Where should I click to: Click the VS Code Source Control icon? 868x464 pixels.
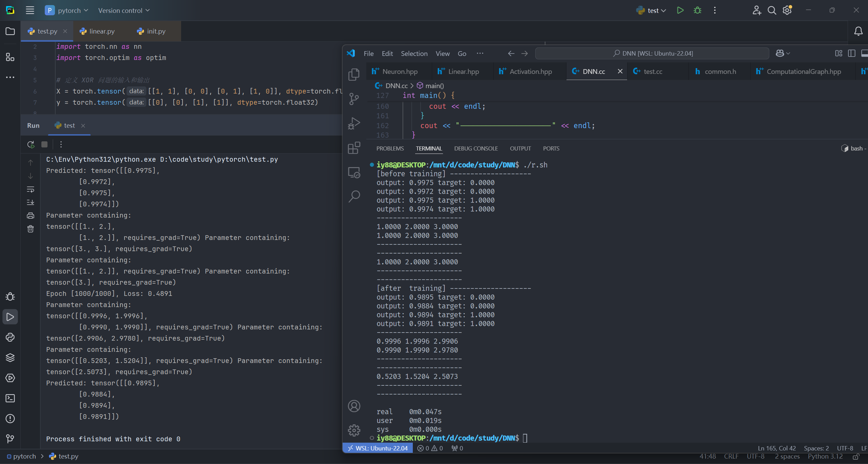point(354,99)
